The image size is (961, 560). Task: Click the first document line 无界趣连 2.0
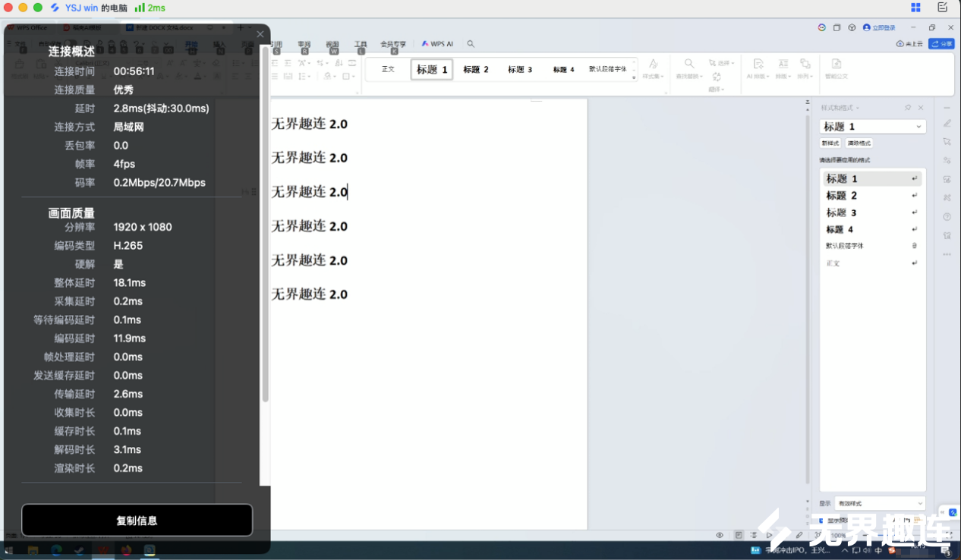point(309,124)
